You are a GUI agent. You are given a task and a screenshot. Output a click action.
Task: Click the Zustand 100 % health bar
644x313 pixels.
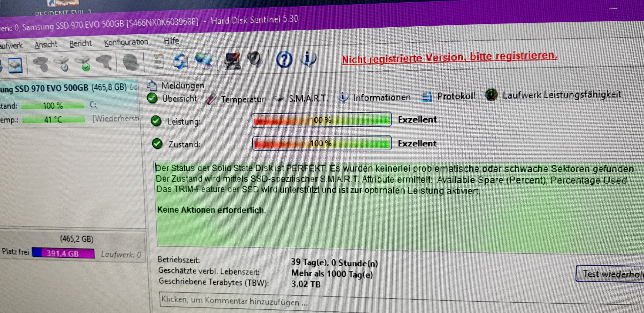click(322, 143)
